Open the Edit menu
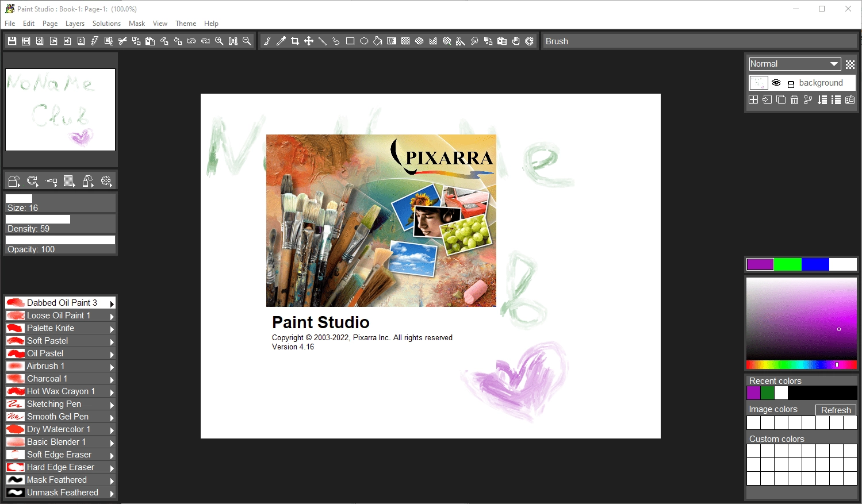The width and height of the screenshot is (862, 504). tap(29, 24)
